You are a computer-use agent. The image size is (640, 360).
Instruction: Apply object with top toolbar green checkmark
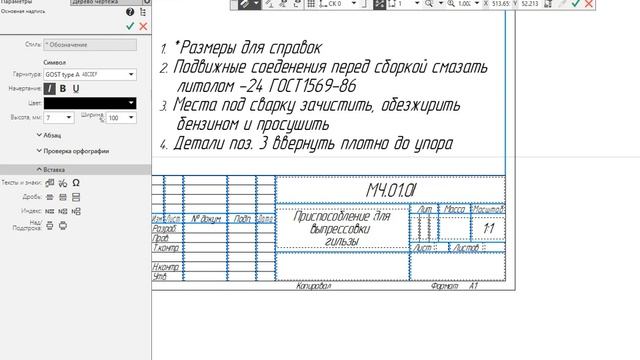(576, 4)
